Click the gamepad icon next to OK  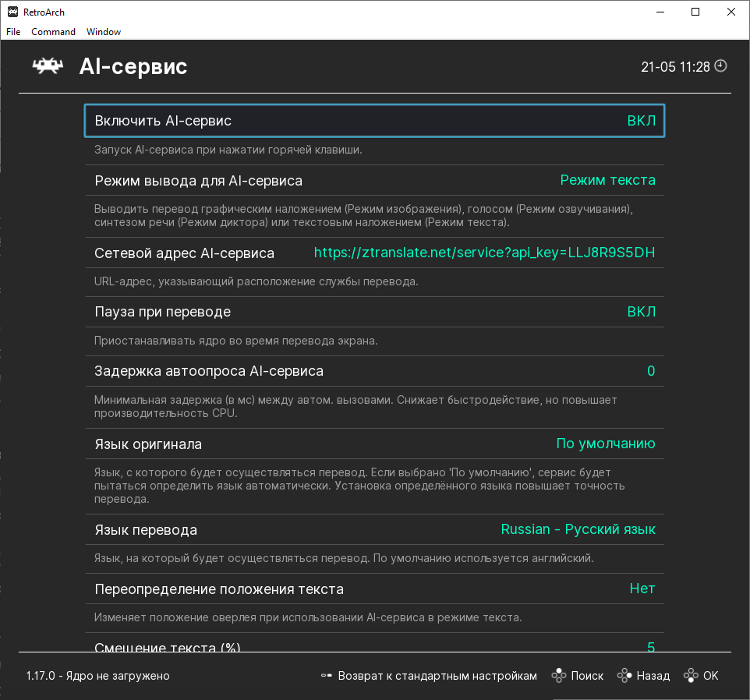pos(691,676)
